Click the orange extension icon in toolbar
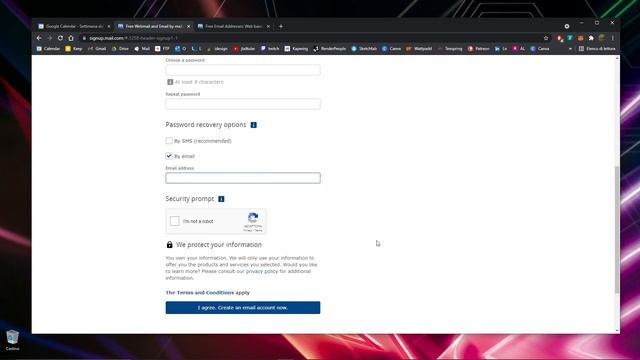 click(580, 38)
